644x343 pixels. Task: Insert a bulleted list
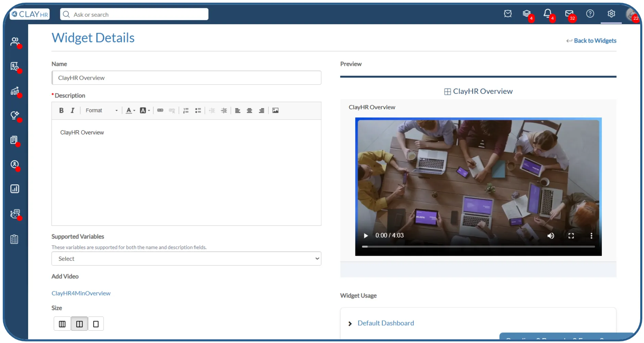(x=198, y=110)
